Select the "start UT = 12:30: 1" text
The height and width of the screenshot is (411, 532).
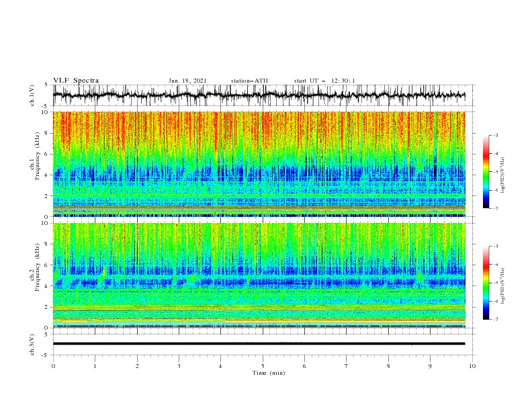(324, 81)
